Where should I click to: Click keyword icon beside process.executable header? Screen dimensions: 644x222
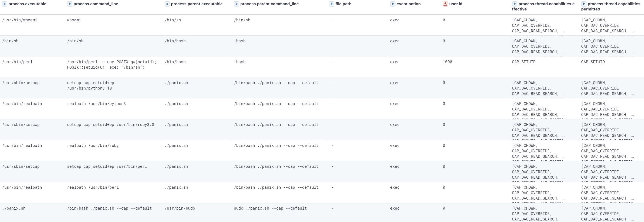coord(5,4)
